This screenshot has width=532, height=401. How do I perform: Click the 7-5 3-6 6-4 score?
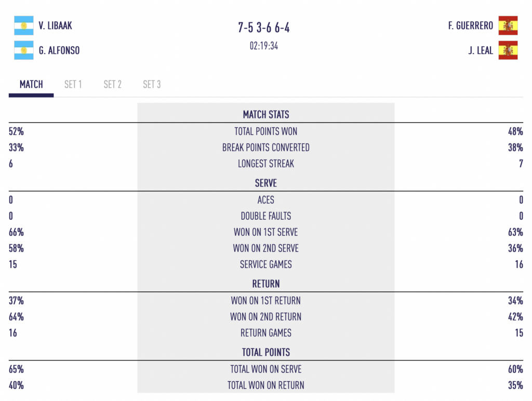[263, 28]
